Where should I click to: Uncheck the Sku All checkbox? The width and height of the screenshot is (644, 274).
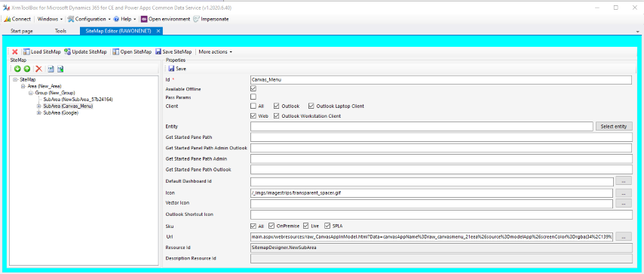pyautogui.click(x=253, y=226)
